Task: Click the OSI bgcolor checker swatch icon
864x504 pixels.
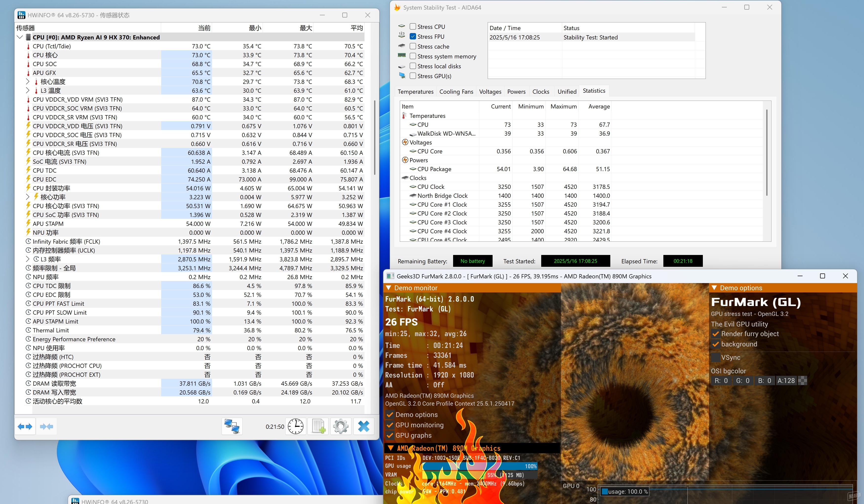Action: (803, 380)
